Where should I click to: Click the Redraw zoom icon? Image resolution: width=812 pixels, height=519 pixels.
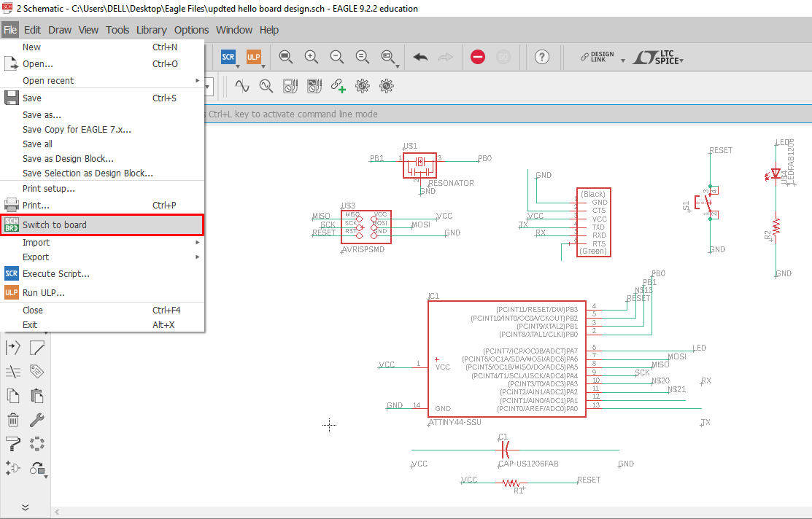point(362,57)
